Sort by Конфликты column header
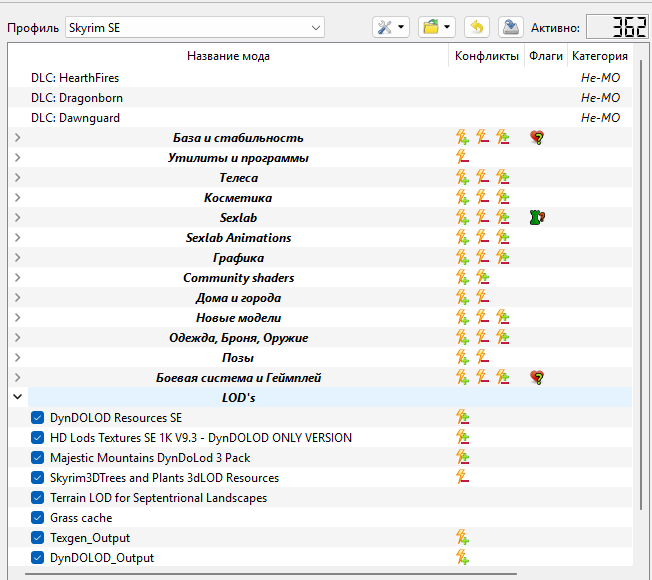The image size is (652, 580). 487,56
